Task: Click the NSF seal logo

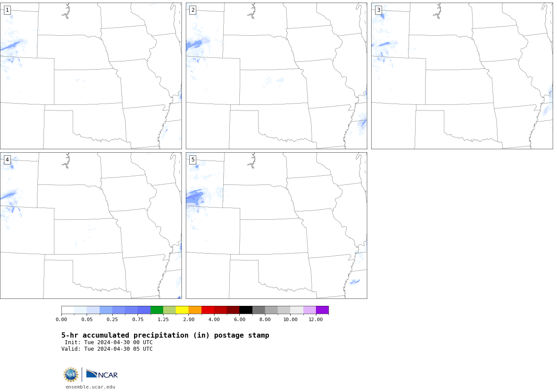Action: 71,375
